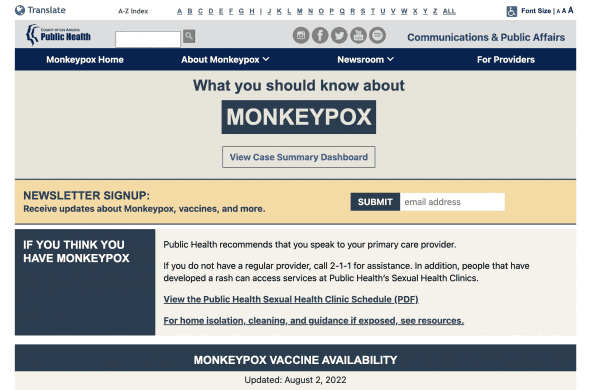Select the medium font size A

click(x=564, y=11)
